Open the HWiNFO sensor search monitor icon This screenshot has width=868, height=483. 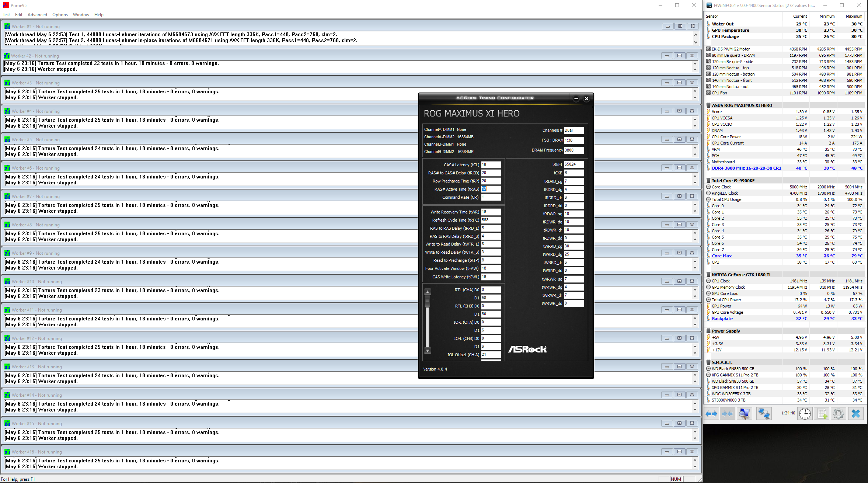(x=744, y=414)
